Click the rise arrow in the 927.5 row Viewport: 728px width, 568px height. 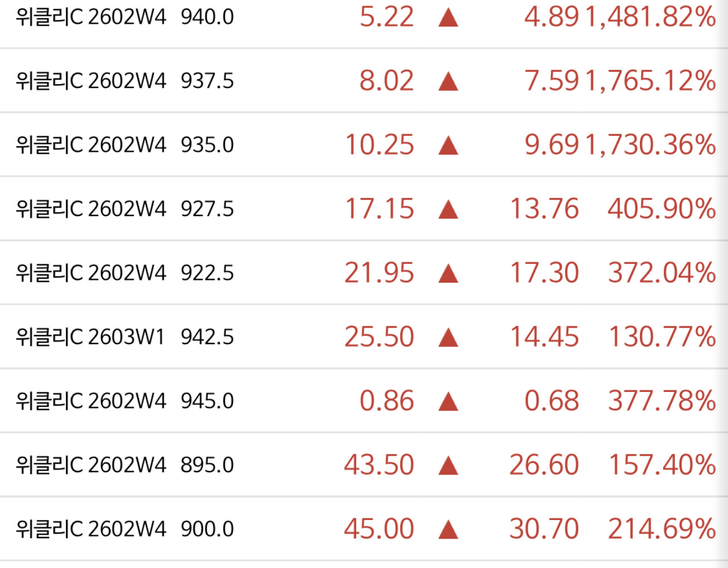pos(448,210)
